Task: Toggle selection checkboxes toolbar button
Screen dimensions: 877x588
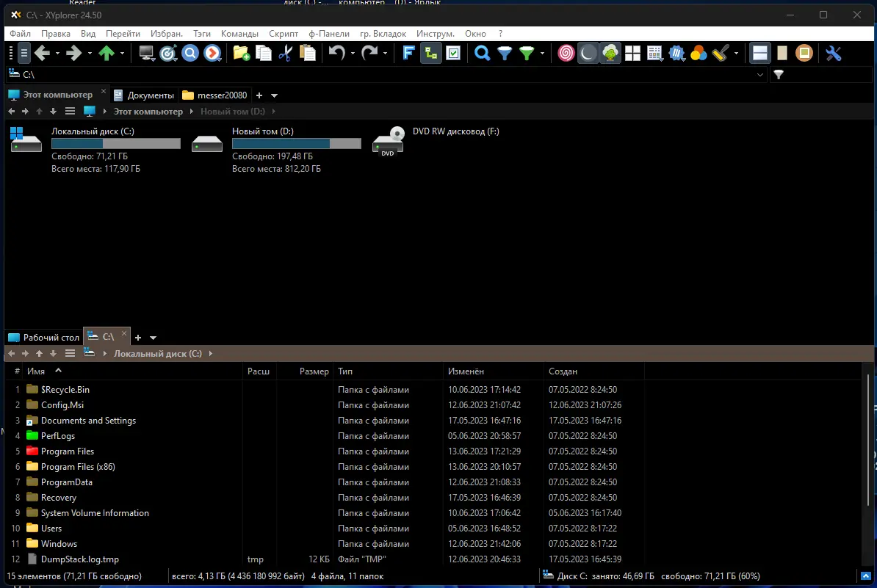Action: (x=453, y=54)
